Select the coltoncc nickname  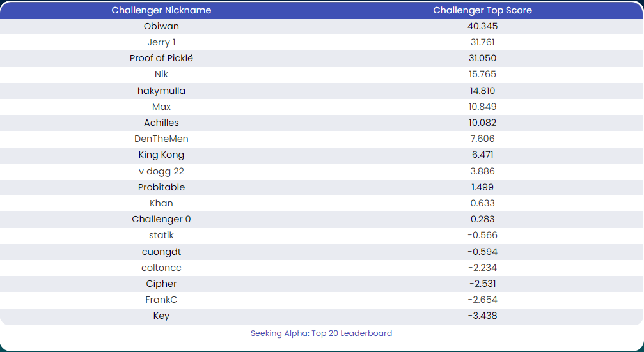click(161, 268)
